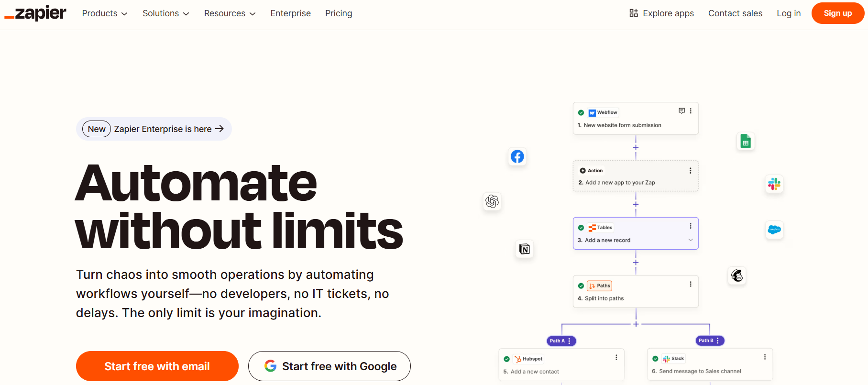
Task: Expand the Solutions navigation dropdown
Action: pos(165,13)
